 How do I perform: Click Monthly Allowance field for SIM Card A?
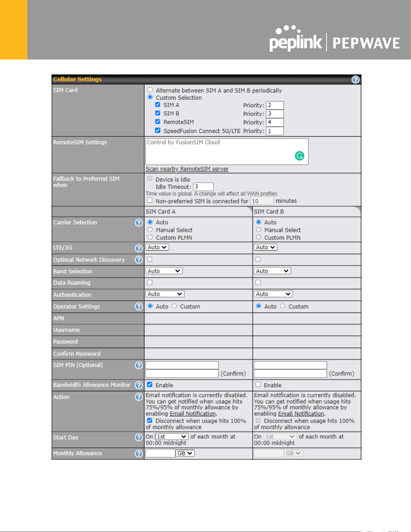pyautogui.click(x=160, y=453)
